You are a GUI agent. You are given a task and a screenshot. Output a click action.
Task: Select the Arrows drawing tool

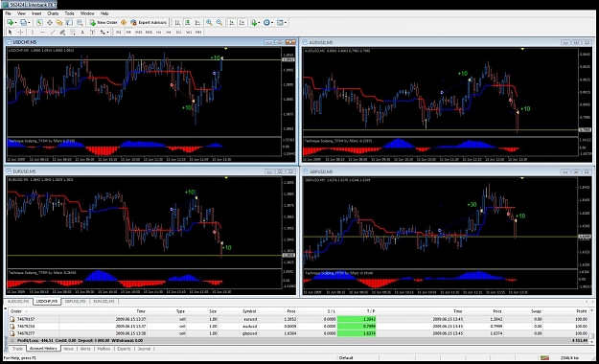[103, 33]
